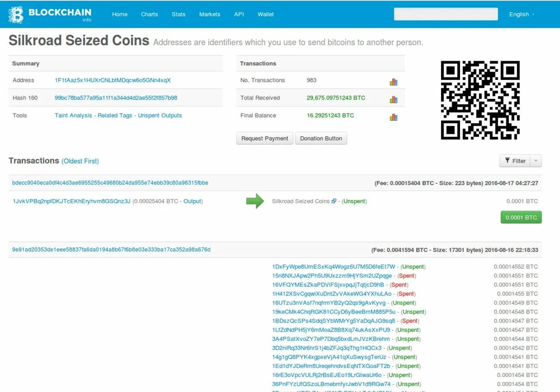Click the green 0.0001 BTC amount button
The image size is (560, 392).
point(521,217)
